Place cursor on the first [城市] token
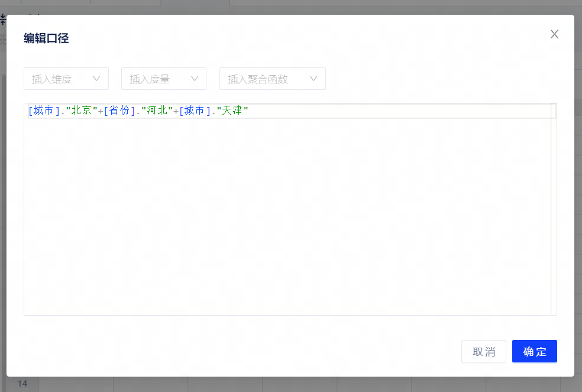 click(44, 111)
